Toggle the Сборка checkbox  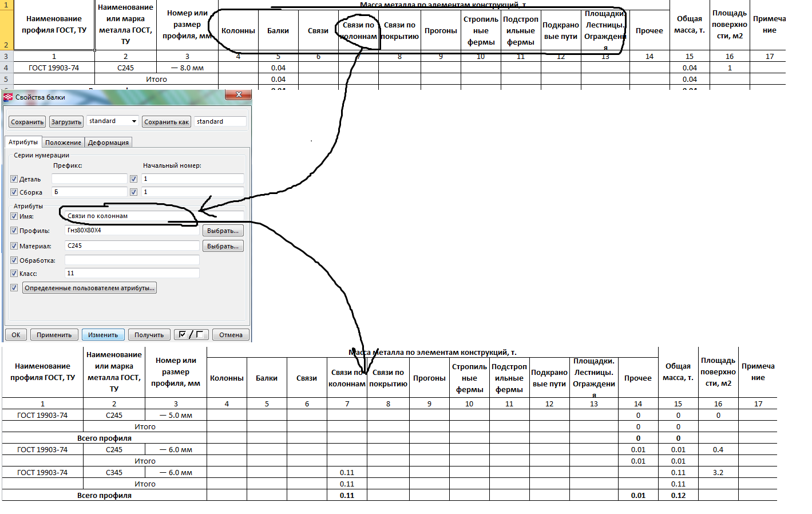(14, 192)
